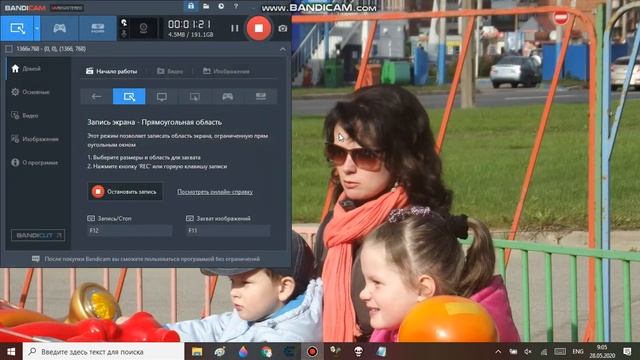Screen dimensions: 640x360
Task: Click the lock icon in title bar
Action: click(191, 6)
